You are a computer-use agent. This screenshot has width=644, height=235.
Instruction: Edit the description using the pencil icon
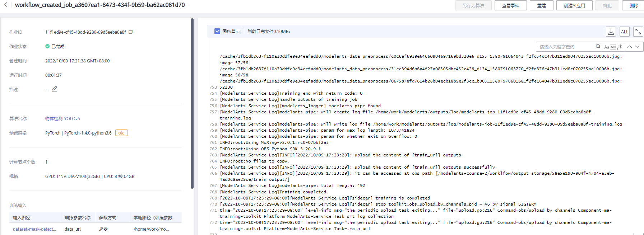point(55,89)
